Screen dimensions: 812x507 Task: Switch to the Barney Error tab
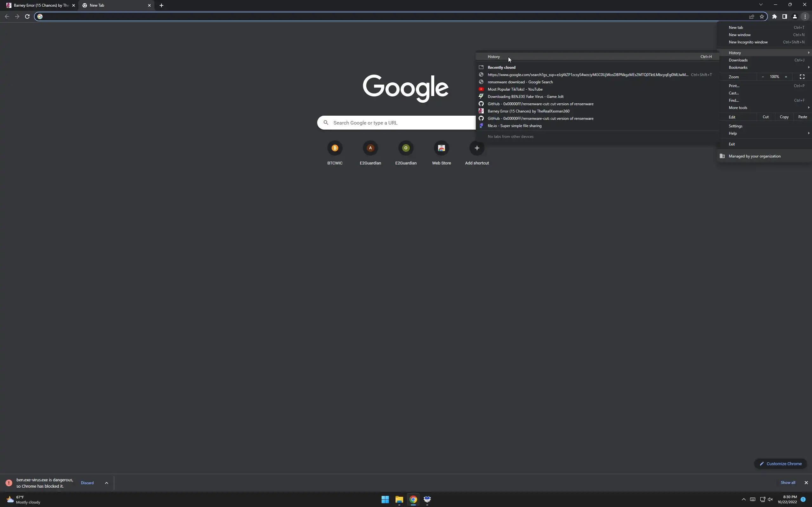tap(39, 5)
